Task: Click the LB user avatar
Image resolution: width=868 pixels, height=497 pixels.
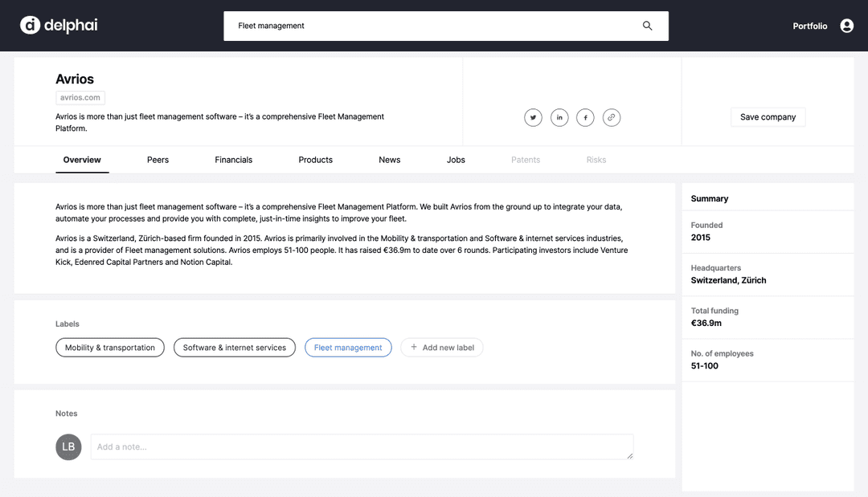Action: click(x=68, y=447)
